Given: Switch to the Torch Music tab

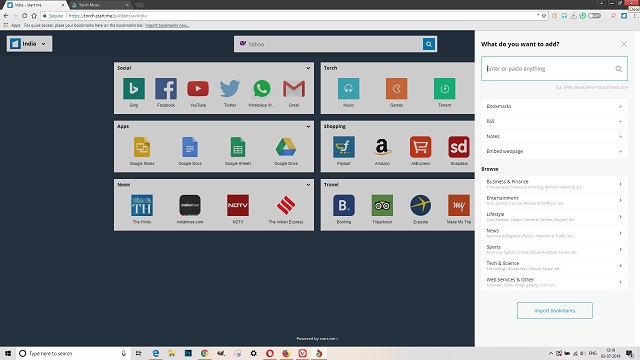Looking at the screenshot, I should pyautogui.click(x=100, y=5).
